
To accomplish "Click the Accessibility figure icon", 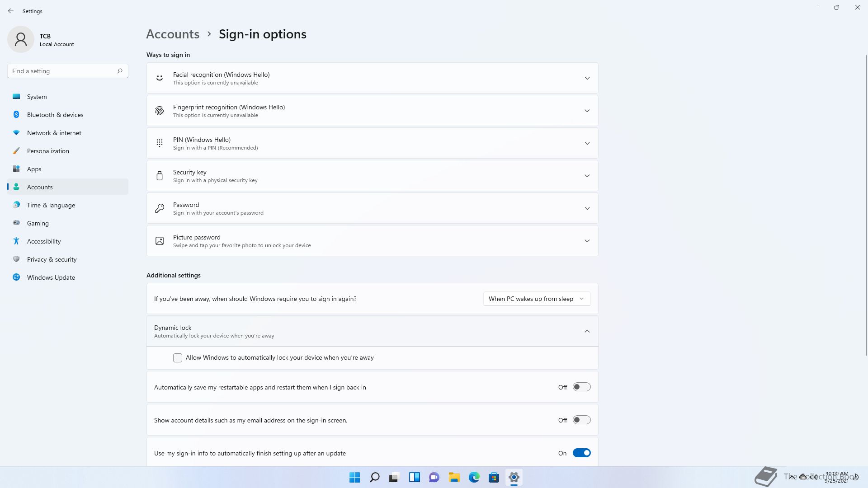I will [16, 241].
